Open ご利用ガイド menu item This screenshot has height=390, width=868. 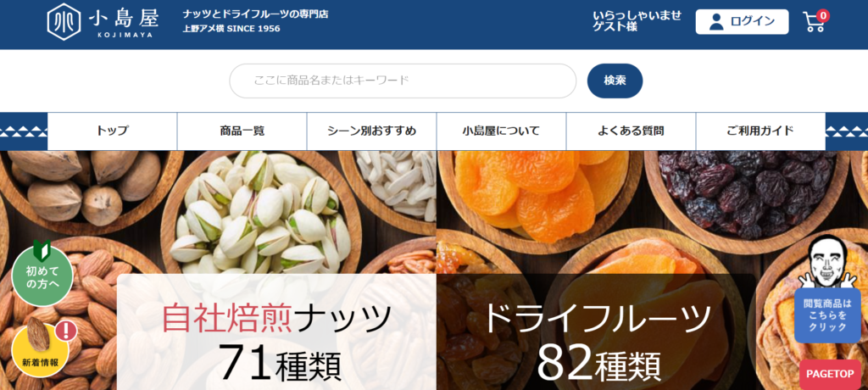coord(760,131)
